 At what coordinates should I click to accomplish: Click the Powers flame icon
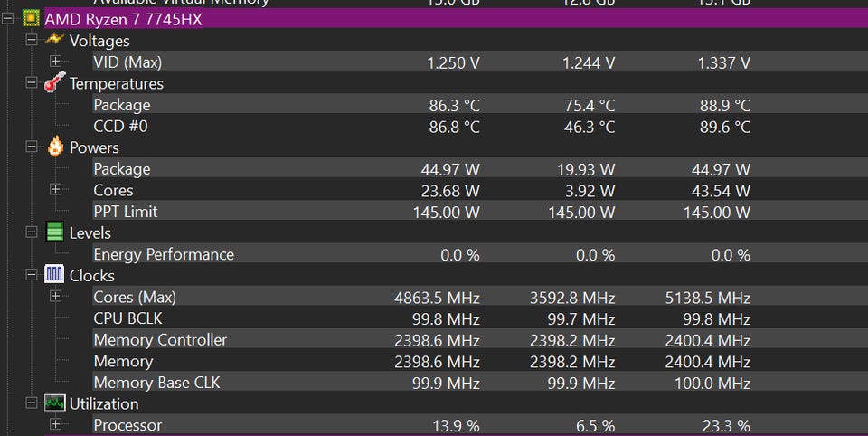(55, 147)
